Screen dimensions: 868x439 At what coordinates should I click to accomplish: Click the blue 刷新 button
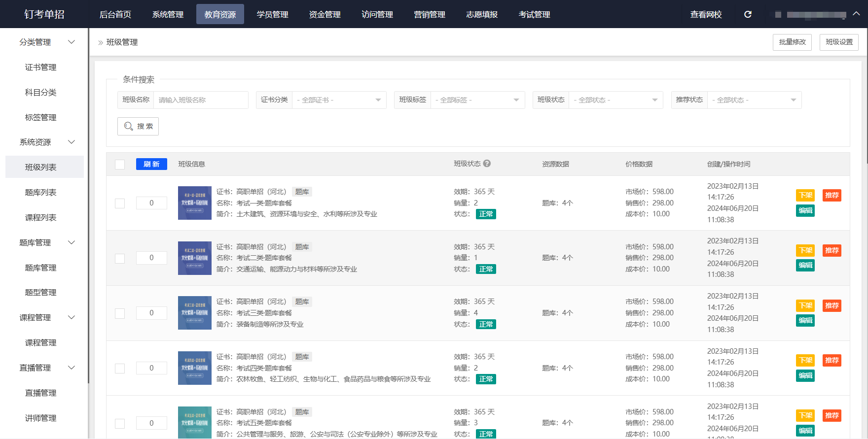pyautogui.click(x=151, y=164)
